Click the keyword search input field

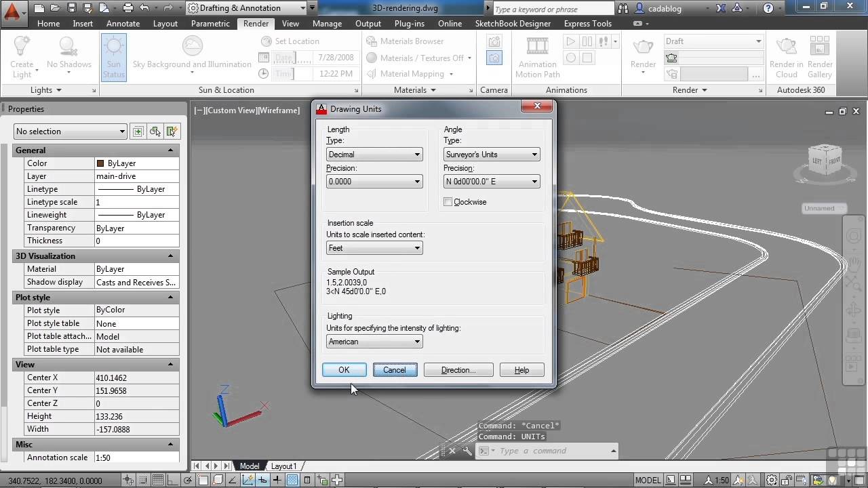pos(553,9)
